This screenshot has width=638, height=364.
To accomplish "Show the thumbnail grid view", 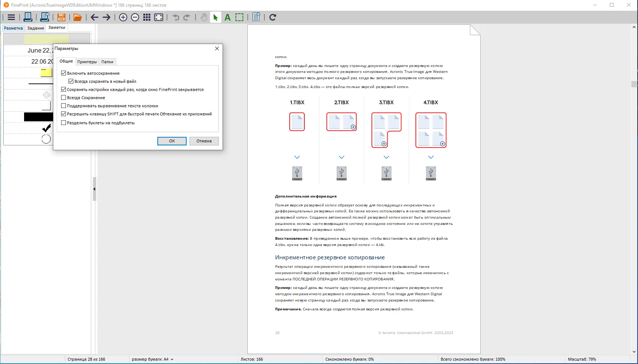I will [147, 17].
